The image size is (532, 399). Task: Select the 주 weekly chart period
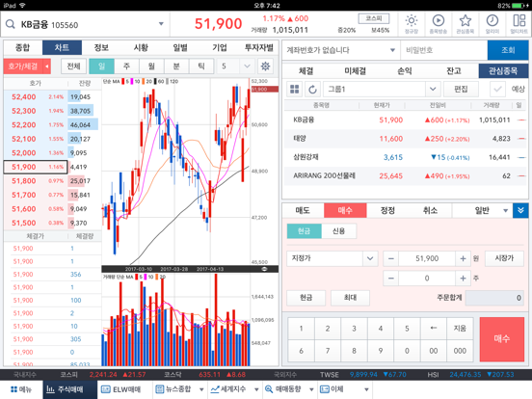pos(126,66)
